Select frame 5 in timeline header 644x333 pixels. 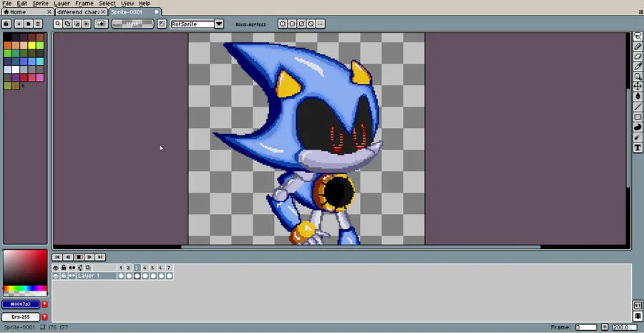152,268
